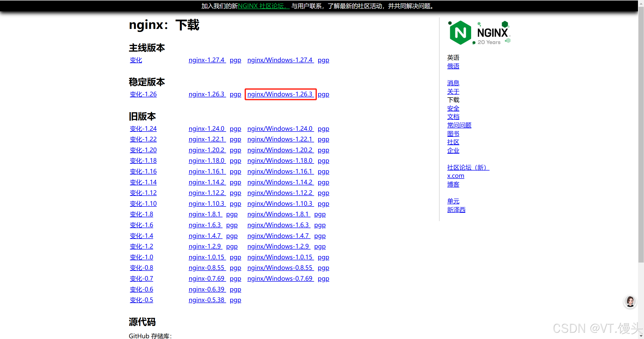Open the 单元 unit link
644x339 pixels.
coord(453,201)
